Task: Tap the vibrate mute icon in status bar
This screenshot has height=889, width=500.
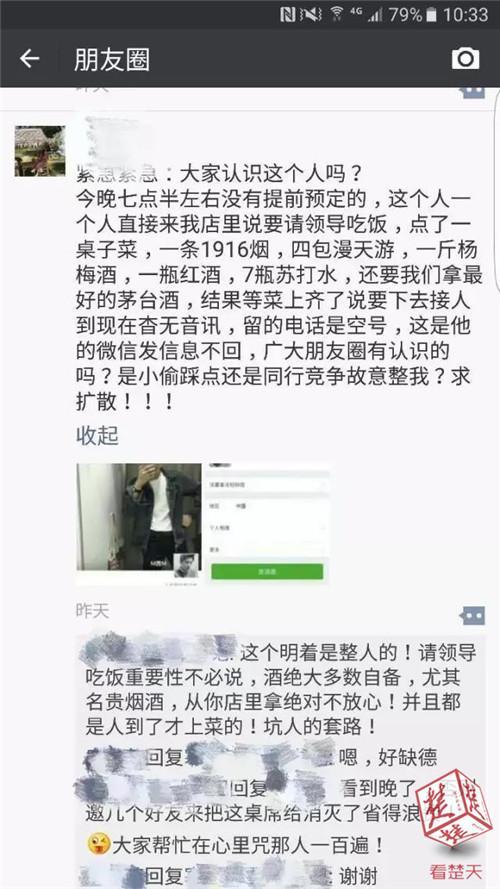Action: [x=311, y=14]
